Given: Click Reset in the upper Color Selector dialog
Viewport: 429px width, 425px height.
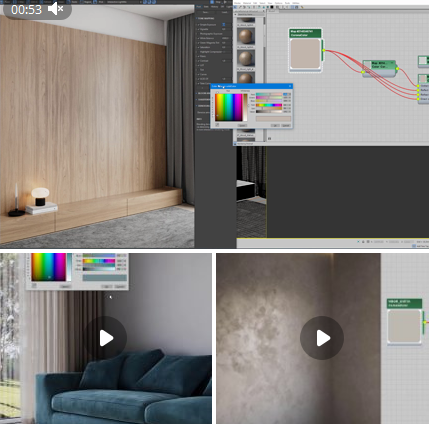Looking at the screenshot, I should click(x=242, y=125).
